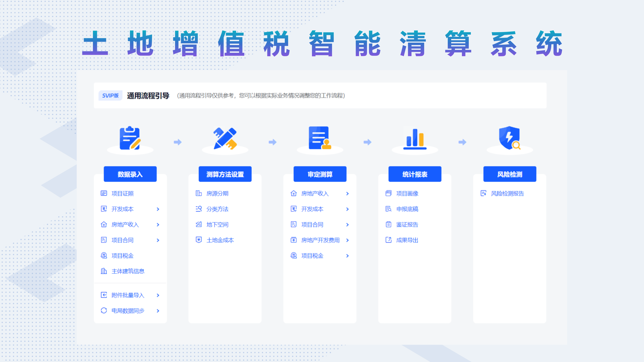Viewport: 644px width, 362px height.
Task: Open 申报底稿 report link
Action: [x=407, y=209]
